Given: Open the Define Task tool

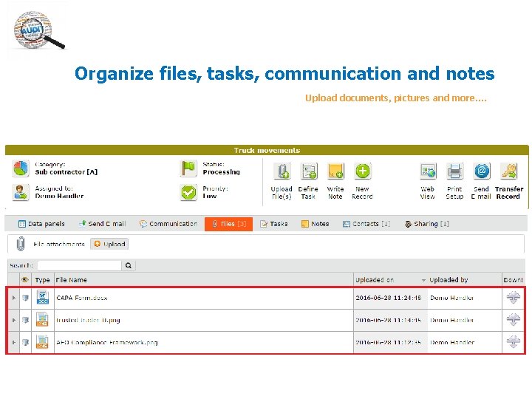Looking at the screenshot, I should pos(309,171).
